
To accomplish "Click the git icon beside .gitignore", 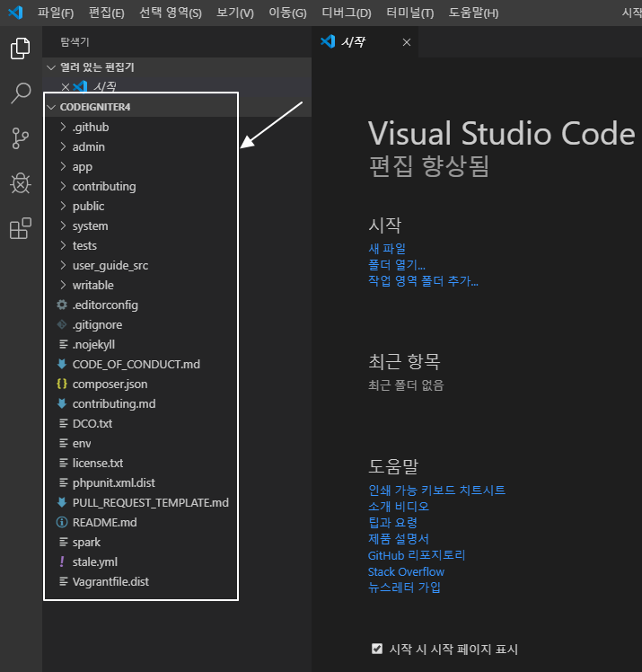I will point(62,324).
